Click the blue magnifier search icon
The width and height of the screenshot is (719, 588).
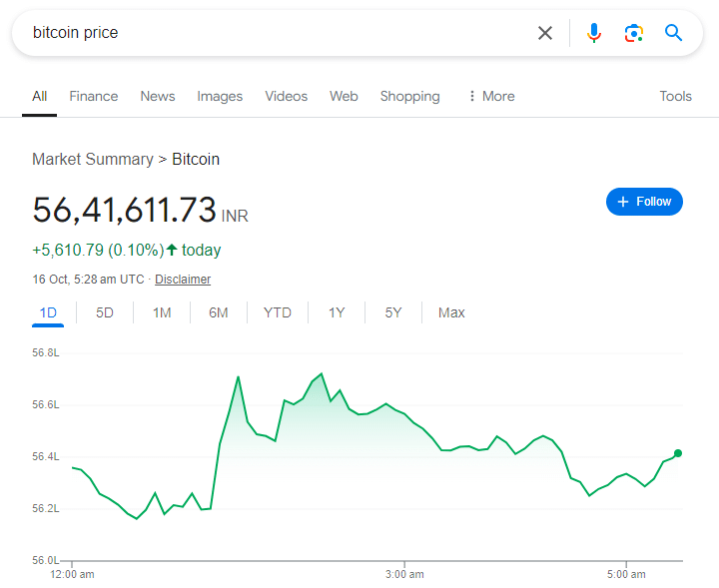[x=674, y=33]
